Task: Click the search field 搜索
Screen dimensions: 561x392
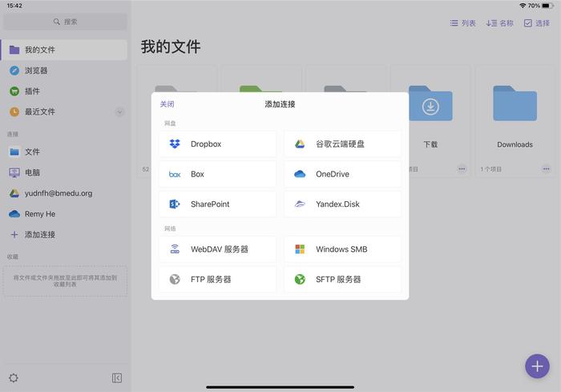Action: (65, 22)
